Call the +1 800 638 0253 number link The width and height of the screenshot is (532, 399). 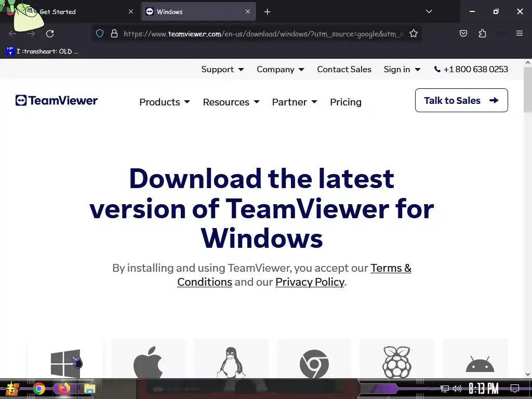(x=471, y=69)
